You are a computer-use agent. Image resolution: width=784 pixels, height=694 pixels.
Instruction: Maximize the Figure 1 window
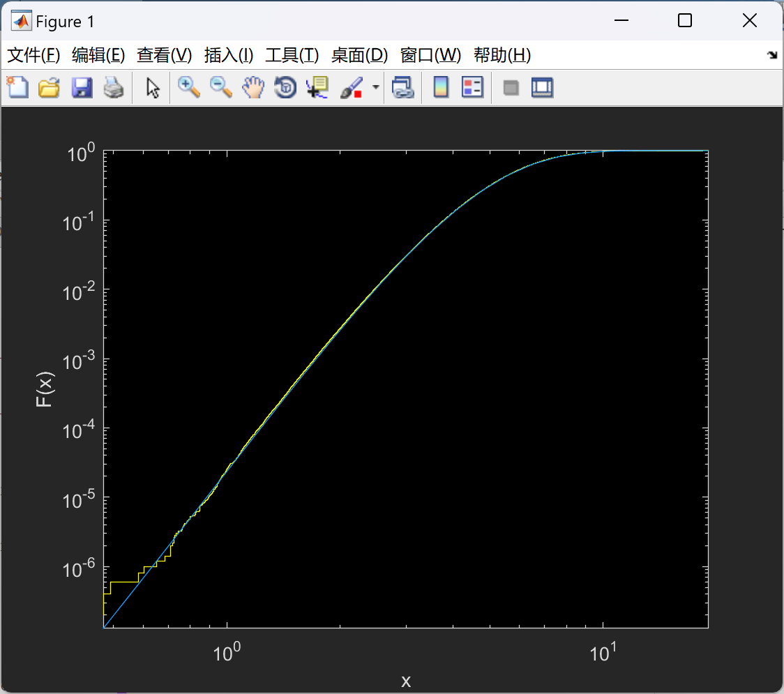pos(684,20)
